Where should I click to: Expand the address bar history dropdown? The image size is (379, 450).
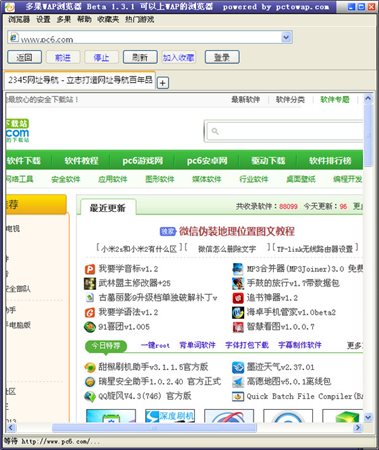click(x=286, y=37)
